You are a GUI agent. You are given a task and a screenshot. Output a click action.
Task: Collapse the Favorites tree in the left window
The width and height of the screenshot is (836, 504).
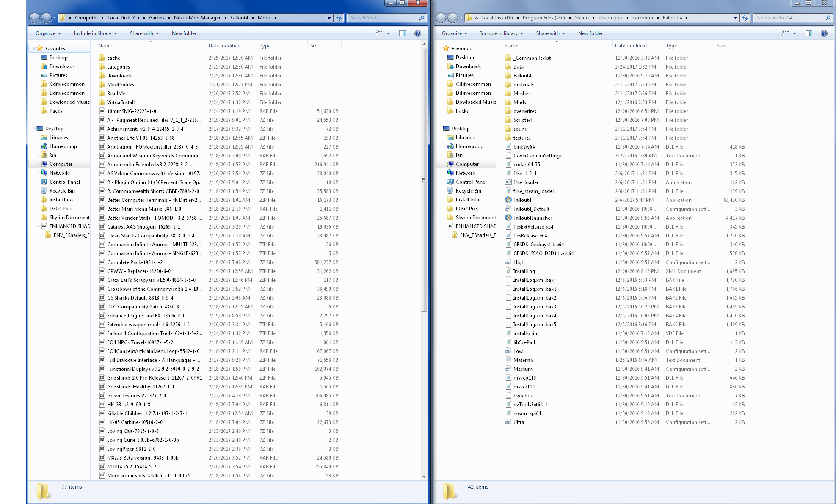coord(33,49)
